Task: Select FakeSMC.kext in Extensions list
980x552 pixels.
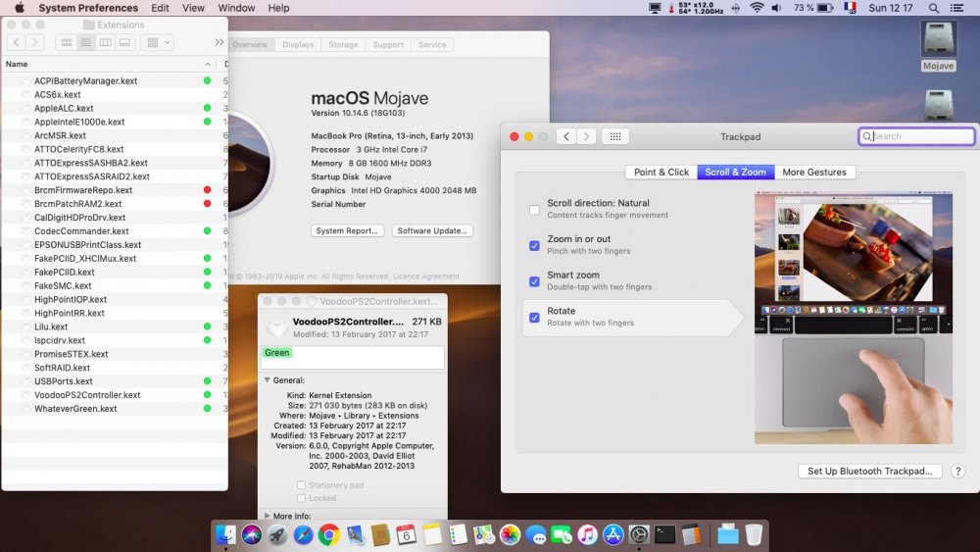Action: pos(115,285)
